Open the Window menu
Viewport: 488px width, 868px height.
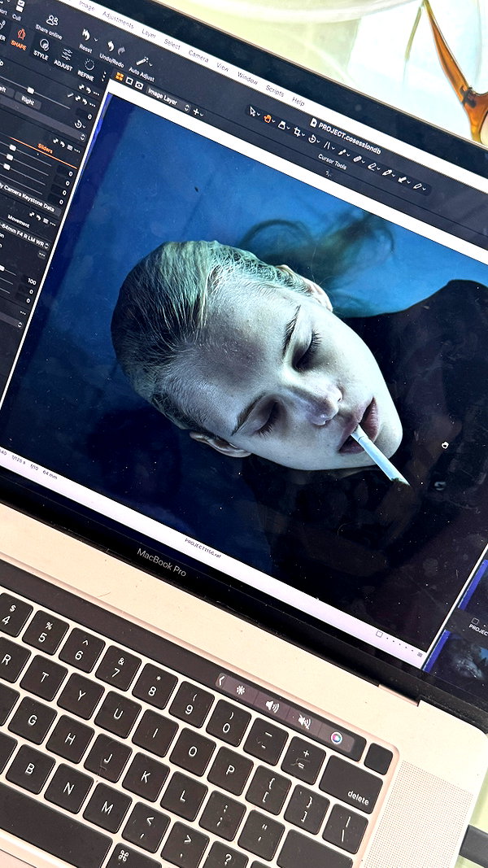pos(247,79)
